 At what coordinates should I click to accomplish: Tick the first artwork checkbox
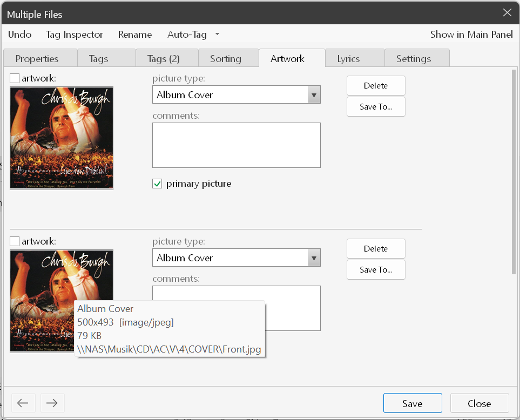(14, 78)
